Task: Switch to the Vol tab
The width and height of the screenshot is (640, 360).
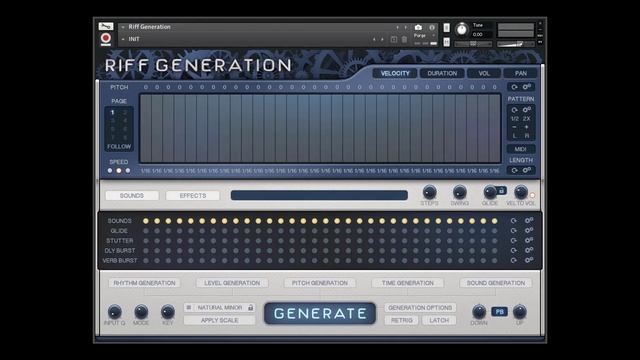Action: tap(484, 73)
